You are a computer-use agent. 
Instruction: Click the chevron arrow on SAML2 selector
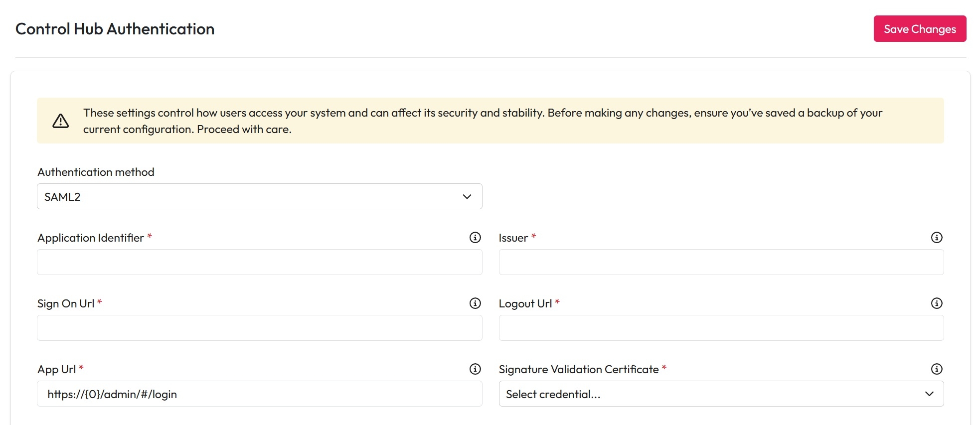(467, 197)
